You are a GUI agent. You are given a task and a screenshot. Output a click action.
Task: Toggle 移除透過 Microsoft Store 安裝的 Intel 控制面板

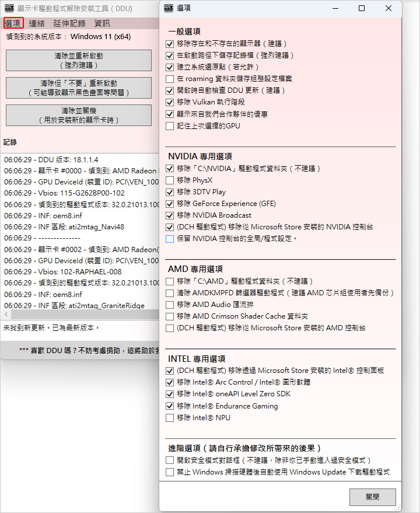[169, 371]
